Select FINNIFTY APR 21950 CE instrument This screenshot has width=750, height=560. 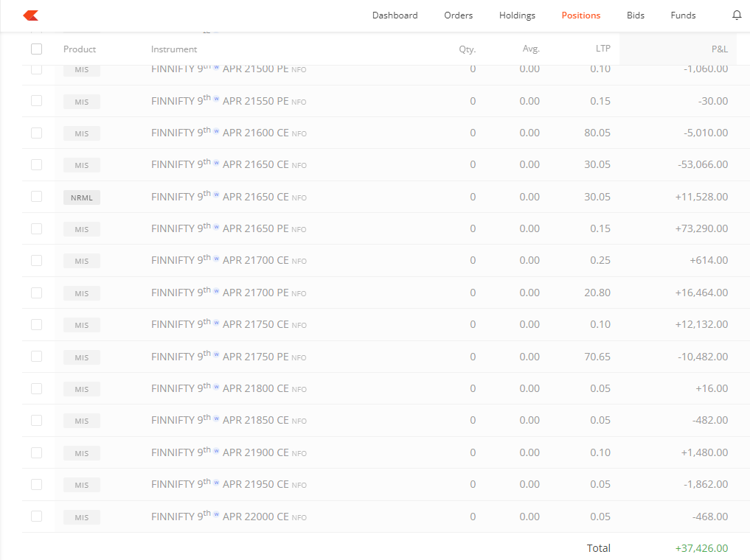pyautogui.click(x=229, y=484)
